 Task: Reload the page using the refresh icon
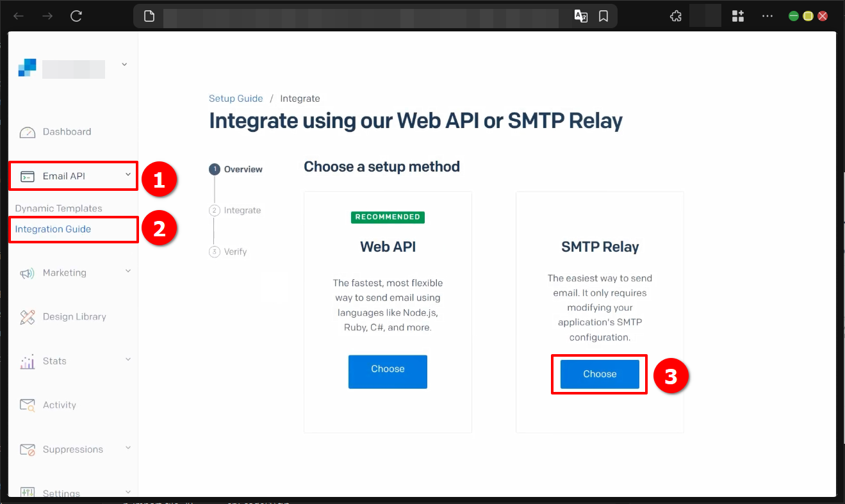point(76,15)
